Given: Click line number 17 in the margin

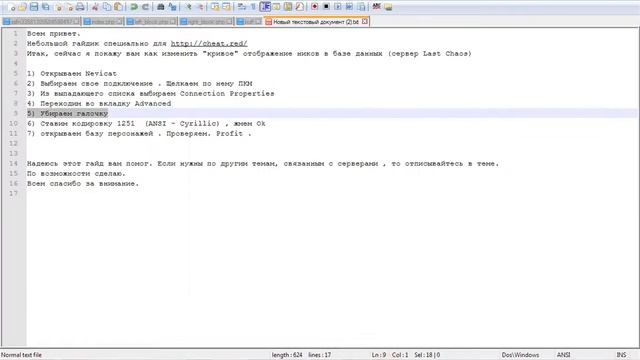Looking at the screenshot, I should click(13, 193).
